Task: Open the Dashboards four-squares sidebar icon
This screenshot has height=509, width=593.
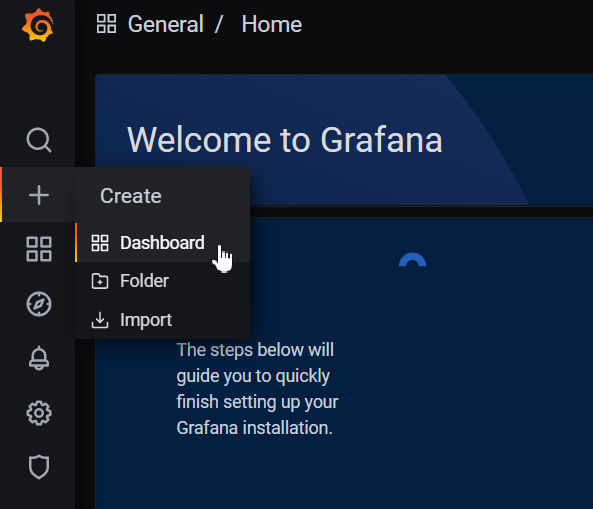Action: tap(39, 249)
